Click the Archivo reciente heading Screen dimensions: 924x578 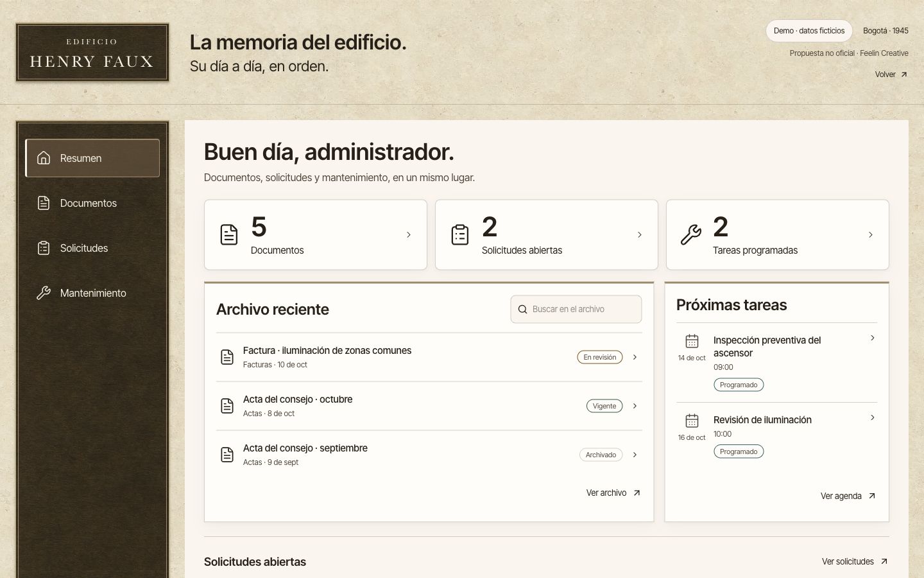click(273, 310)
